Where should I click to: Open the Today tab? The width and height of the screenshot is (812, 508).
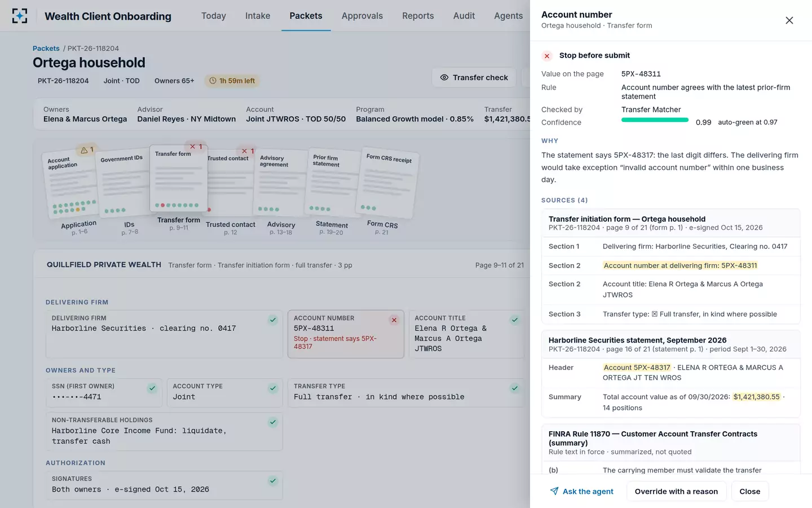(214, 16)
